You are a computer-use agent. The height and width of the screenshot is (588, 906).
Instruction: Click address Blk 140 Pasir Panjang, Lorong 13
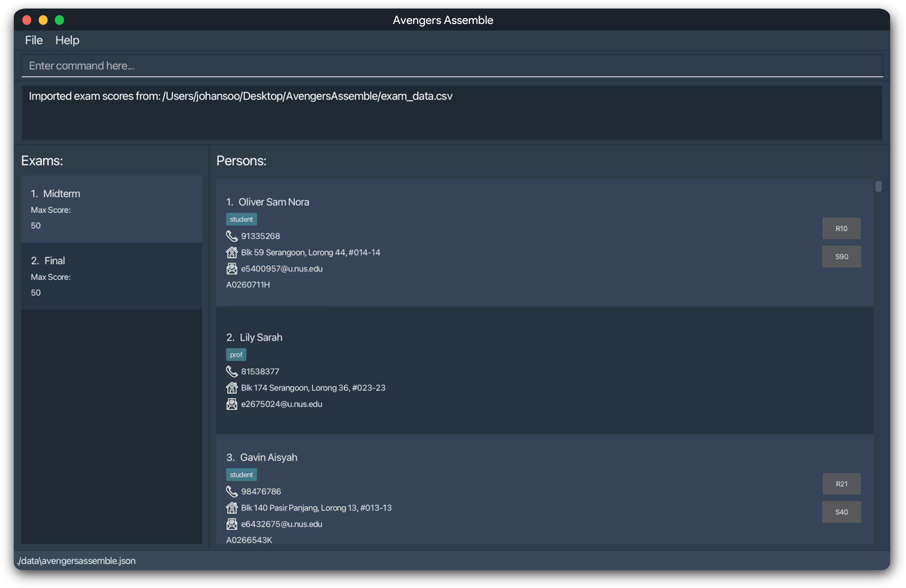(316, 508)
